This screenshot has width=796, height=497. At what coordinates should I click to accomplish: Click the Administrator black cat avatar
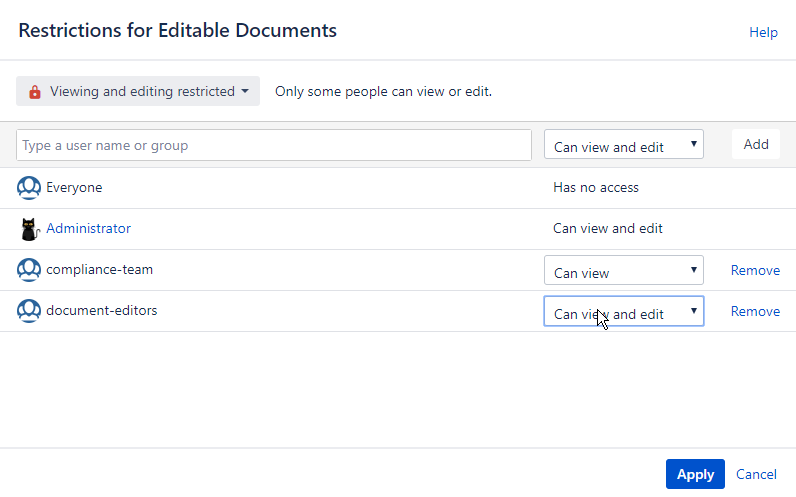tap(29, 229)
